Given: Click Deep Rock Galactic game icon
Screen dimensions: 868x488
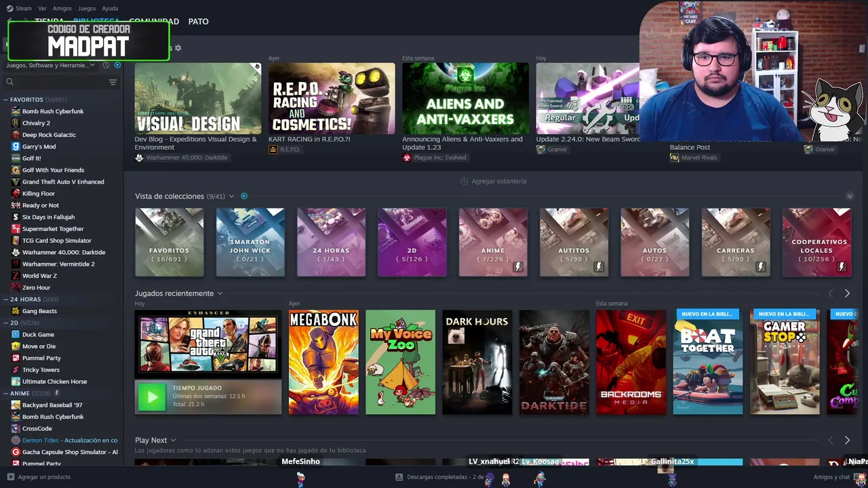Looking at the screenshot, I should tap(16, 135).
